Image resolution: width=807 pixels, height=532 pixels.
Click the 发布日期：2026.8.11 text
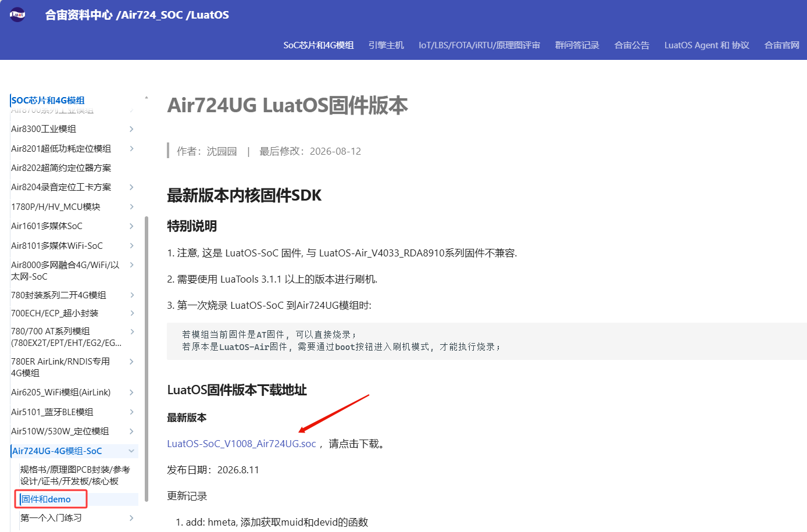pyautogui.click(x=213, y=470)
